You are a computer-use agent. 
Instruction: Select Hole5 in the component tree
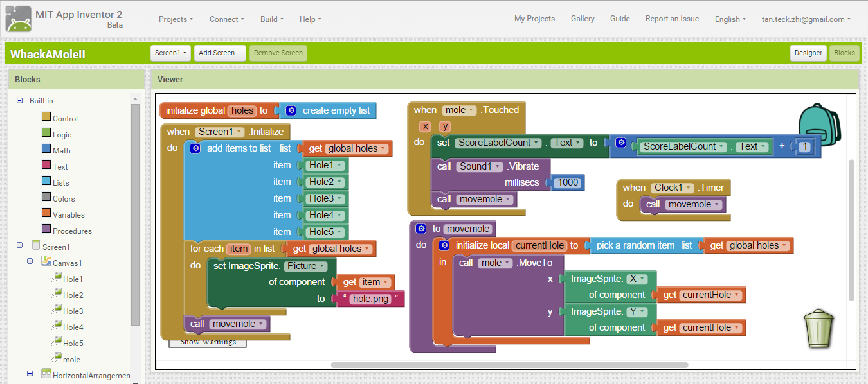coord(73,344)
